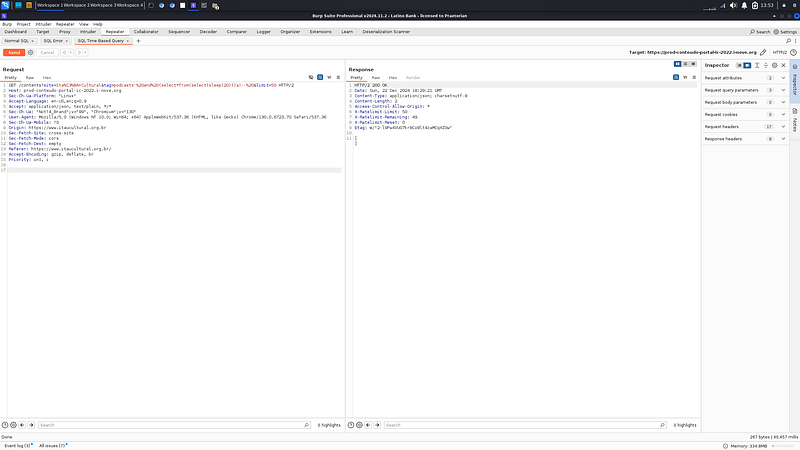This screenshot has height=450, width=800.
Task: Expand all Inspector sections icon
Action: pos(757,65)
